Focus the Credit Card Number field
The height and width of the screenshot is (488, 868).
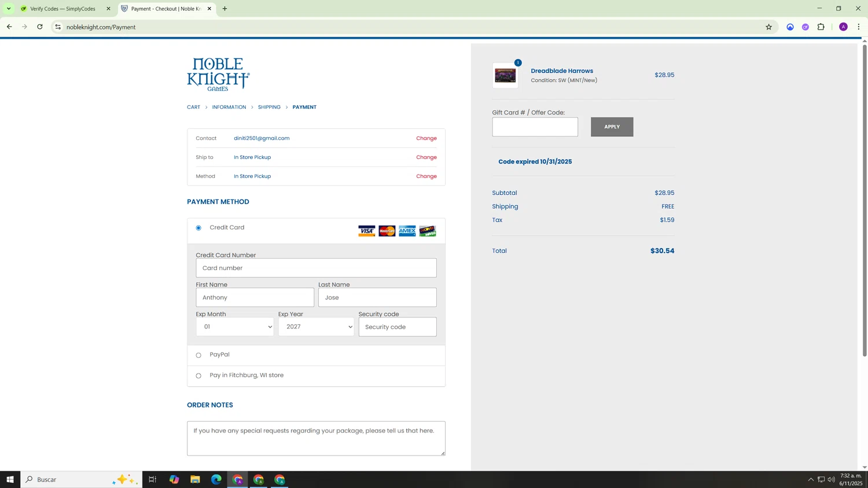coord(316,268)
